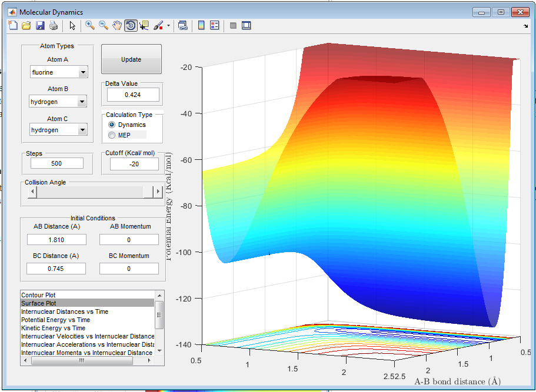The image size is (536, 392).
Task: Select the Dynamics calculation type
Action: coord(112,125)
